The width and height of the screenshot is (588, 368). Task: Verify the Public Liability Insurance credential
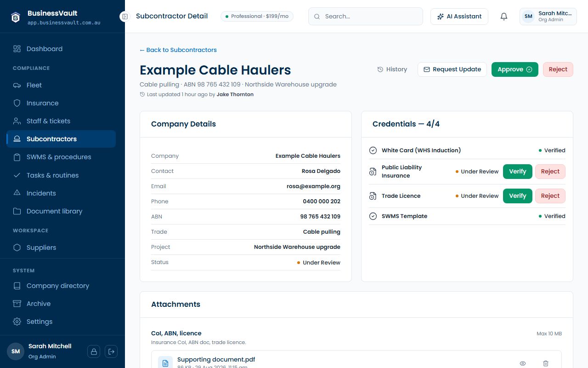(518, 172)
